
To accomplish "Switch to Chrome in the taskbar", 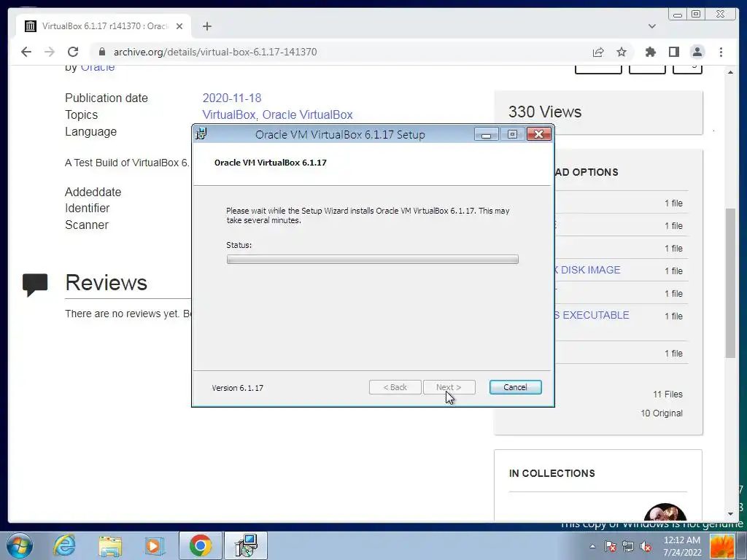I will point(200,545).
